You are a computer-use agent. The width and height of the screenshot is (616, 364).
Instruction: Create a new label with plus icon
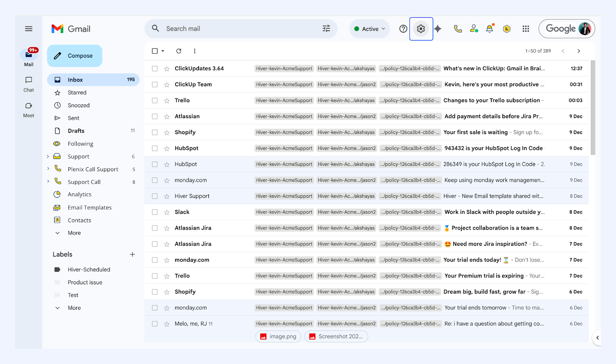pos(132,254)
